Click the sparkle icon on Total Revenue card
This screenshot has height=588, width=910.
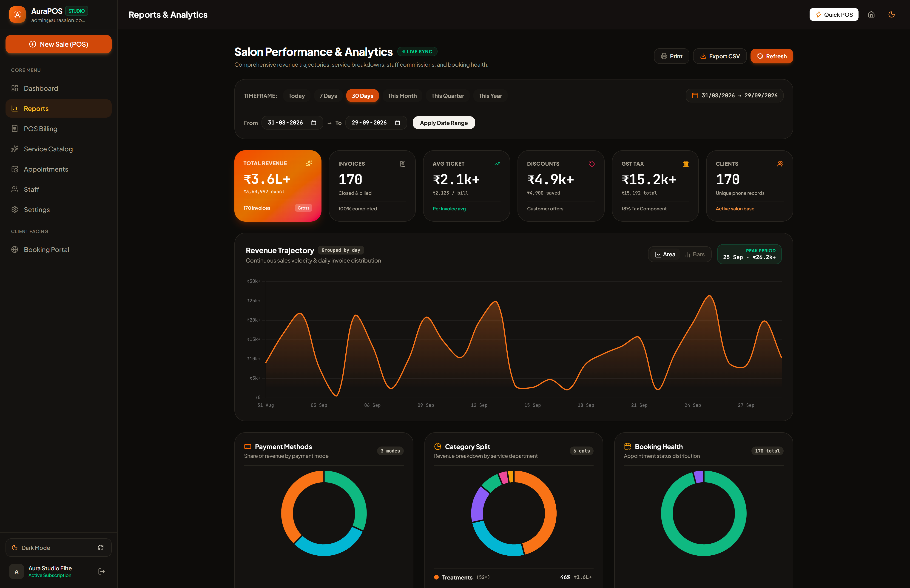pyautogui.click(x=309, y=163)
